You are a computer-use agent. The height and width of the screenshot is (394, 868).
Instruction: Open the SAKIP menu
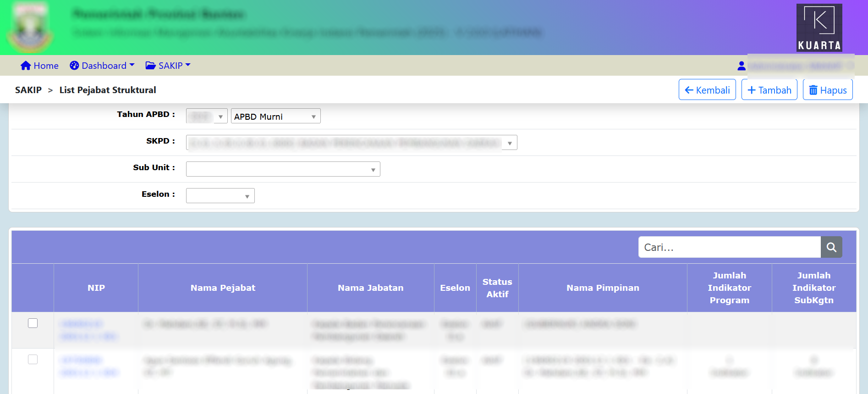click(x=168, y=66)
